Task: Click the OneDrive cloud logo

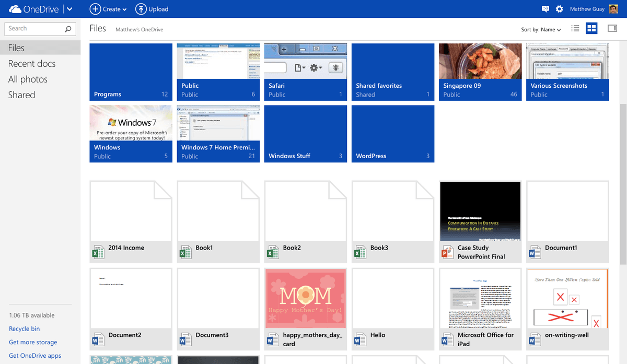Action: pyautogui.click(x=15, y=9)
